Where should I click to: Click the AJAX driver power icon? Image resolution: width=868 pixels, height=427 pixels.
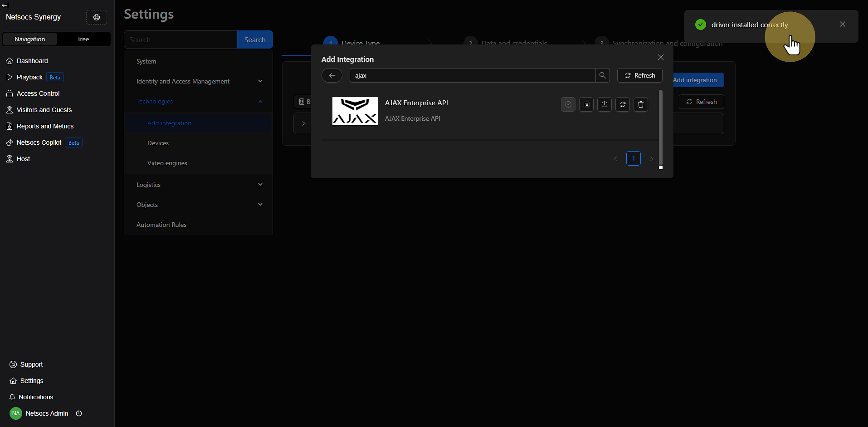point(604,104)
